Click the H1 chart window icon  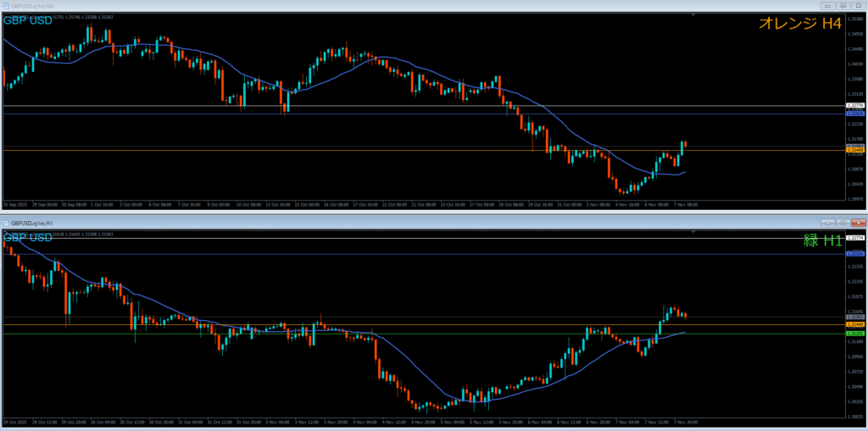(x=6, y=223)
